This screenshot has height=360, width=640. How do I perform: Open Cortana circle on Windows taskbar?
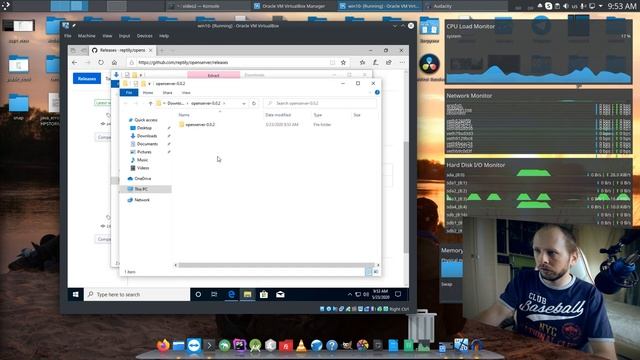click(198, 294)
